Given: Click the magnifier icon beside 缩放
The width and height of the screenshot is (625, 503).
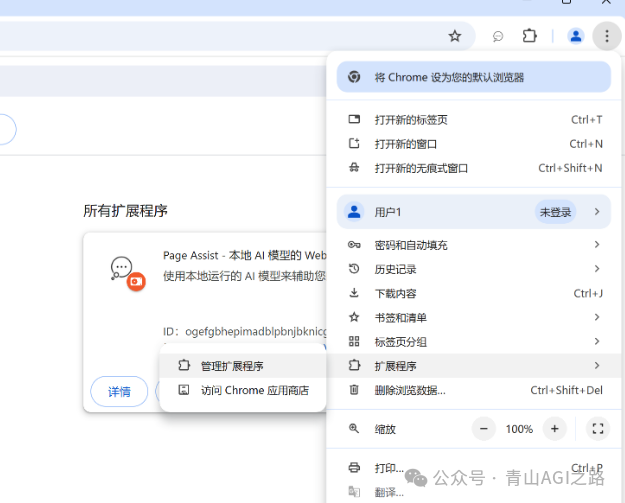Looking at the screenshot, I should (354, 428).
